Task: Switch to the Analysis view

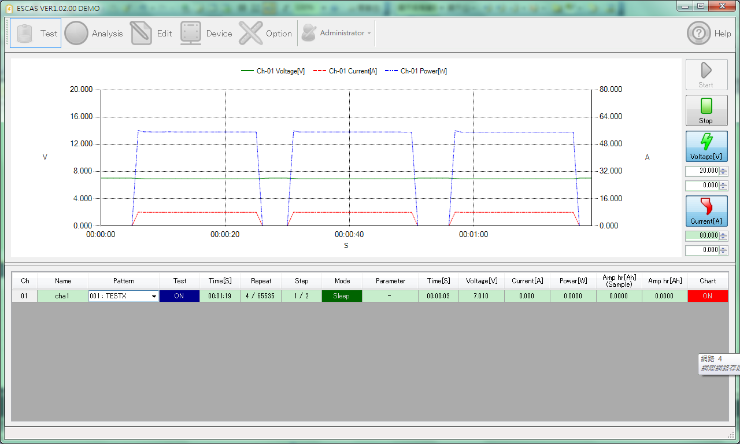Action: 94,33
